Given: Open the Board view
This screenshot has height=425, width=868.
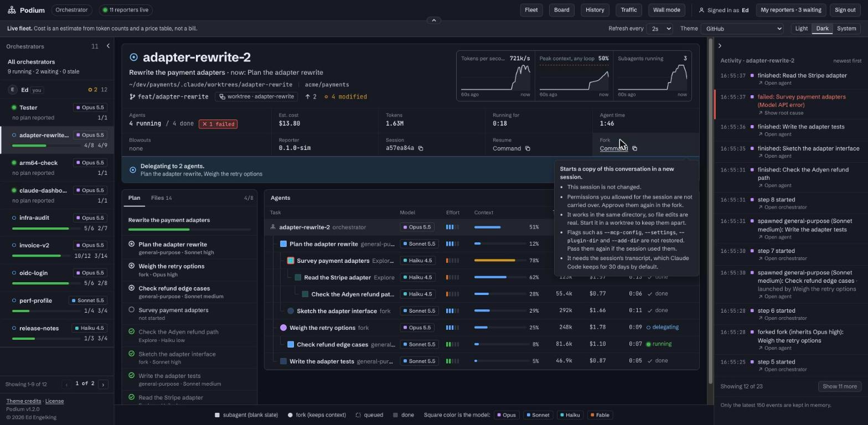Looking at the screenshot, I should (561, 10).
